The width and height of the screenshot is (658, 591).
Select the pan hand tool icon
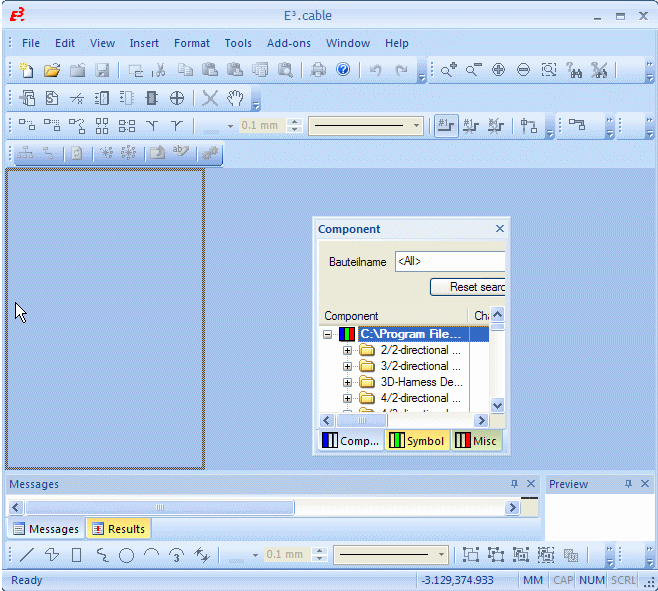tap(235, 98)
